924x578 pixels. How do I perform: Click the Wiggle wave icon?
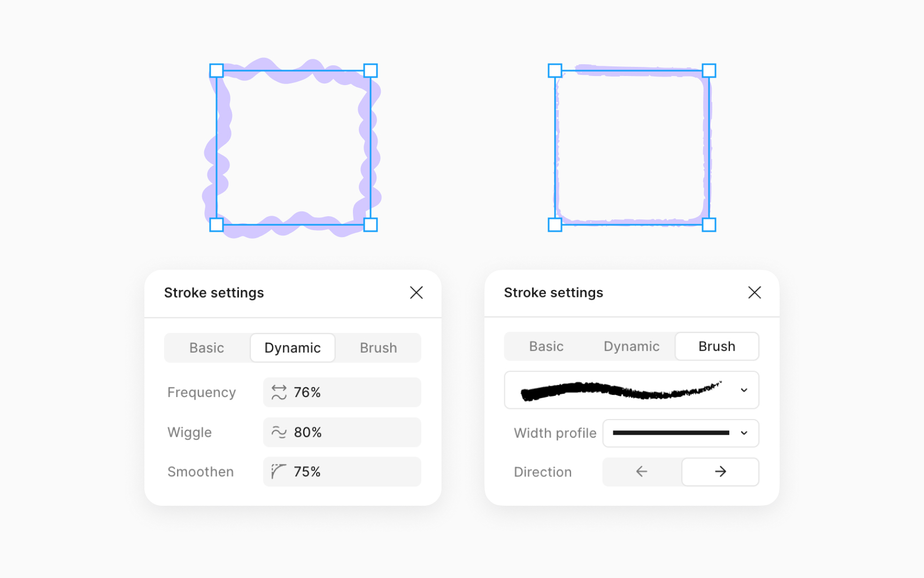pos(279,432)
